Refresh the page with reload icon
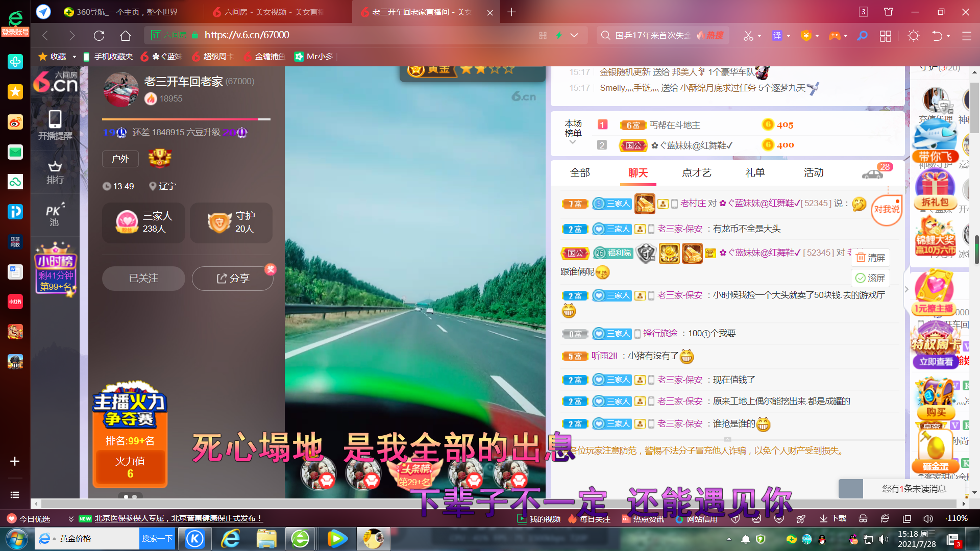Image resolution: width=980 pixels, height=551 pixels. tap(99, 35)
